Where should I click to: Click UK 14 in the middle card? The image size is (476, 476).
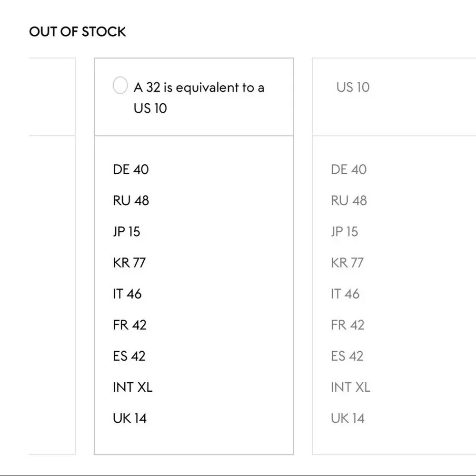[x=129, y=418]
